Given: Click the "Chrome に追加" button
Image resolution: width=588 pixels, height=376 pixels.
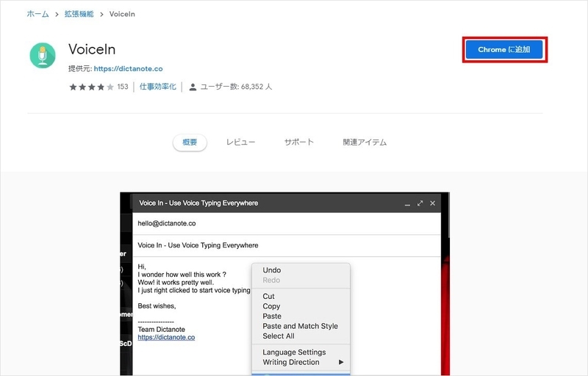Looking at the screenshot, I should pos(504,49).
